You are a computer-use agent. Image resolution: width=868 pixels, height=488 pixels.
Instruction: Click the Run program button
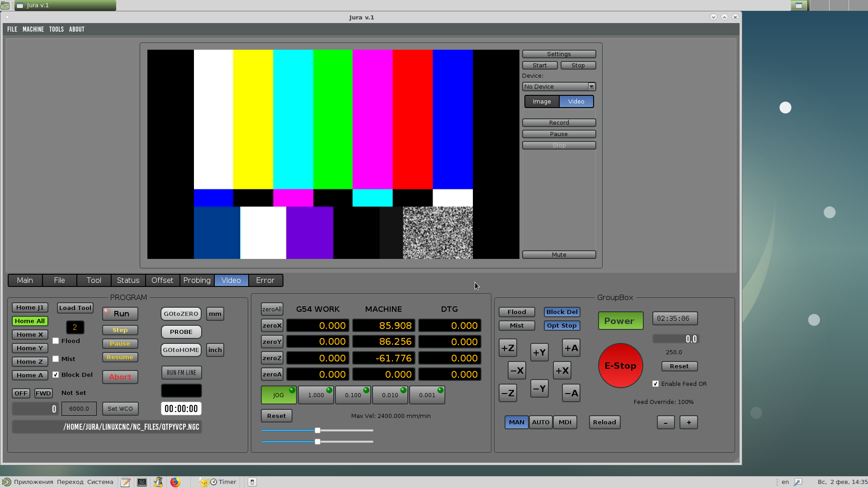click(120, 314)
